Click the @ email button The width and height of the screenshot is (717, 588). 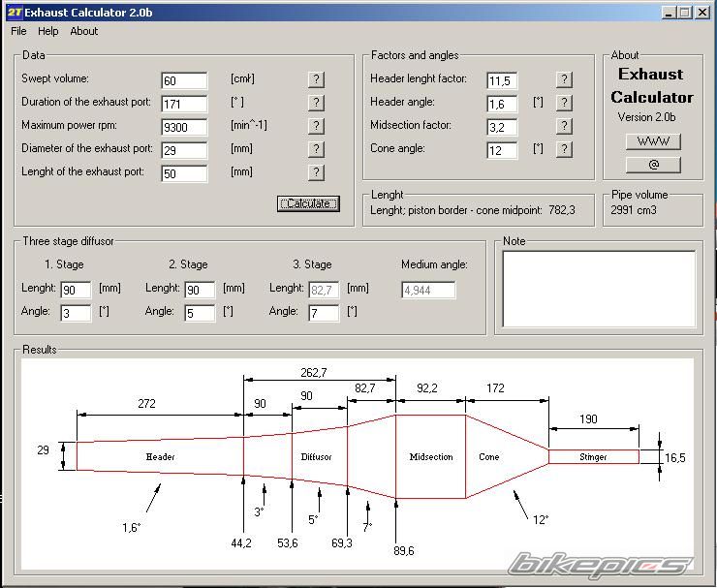[653, 165]
